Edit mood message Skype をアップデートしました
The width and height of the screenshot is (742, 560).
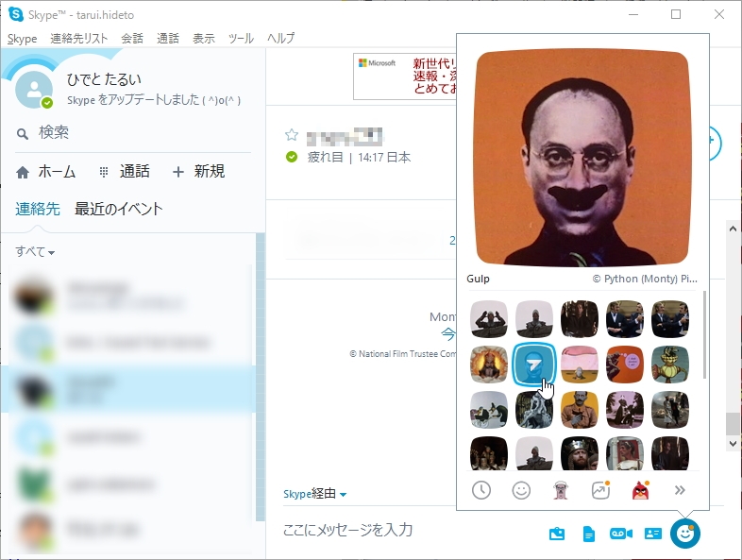(x=154, y=100)
